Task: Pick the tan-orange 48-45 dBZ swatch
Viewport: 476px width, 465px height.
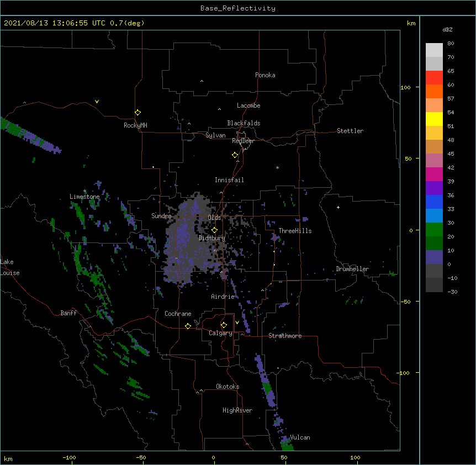Action: 434,146
